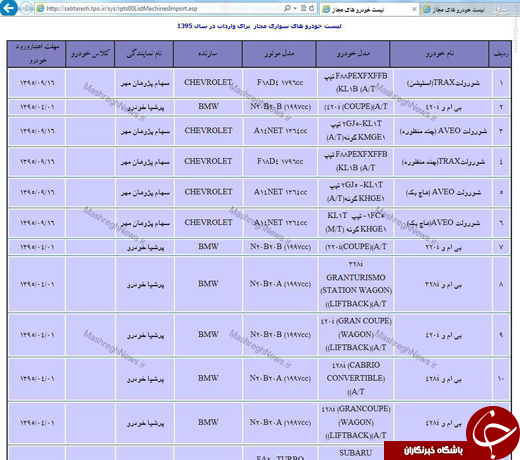Click the مدل موتور column header
This screenshot has width=520, height=460.
pyautogui.click(x=279, y=54)
